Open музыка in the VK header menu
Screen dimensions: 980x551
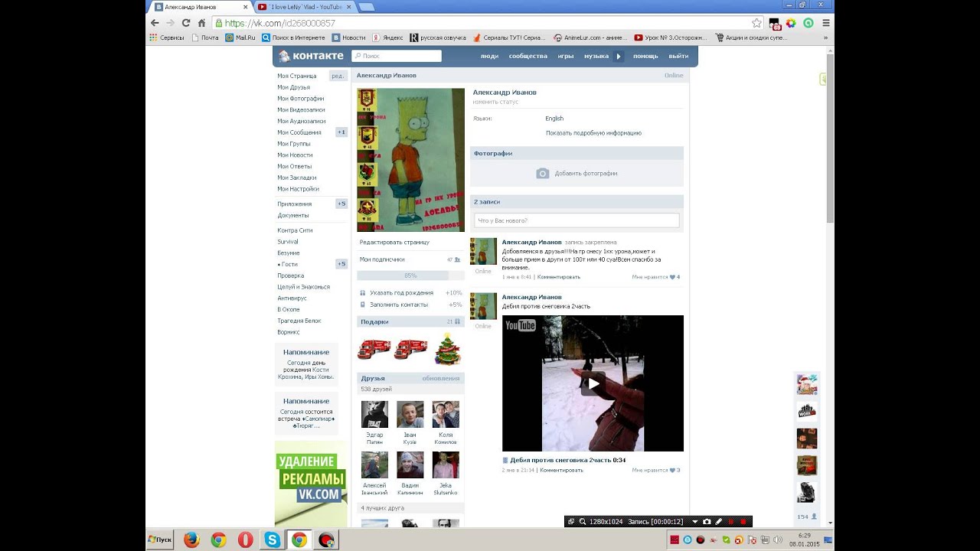tap(596, 56)
